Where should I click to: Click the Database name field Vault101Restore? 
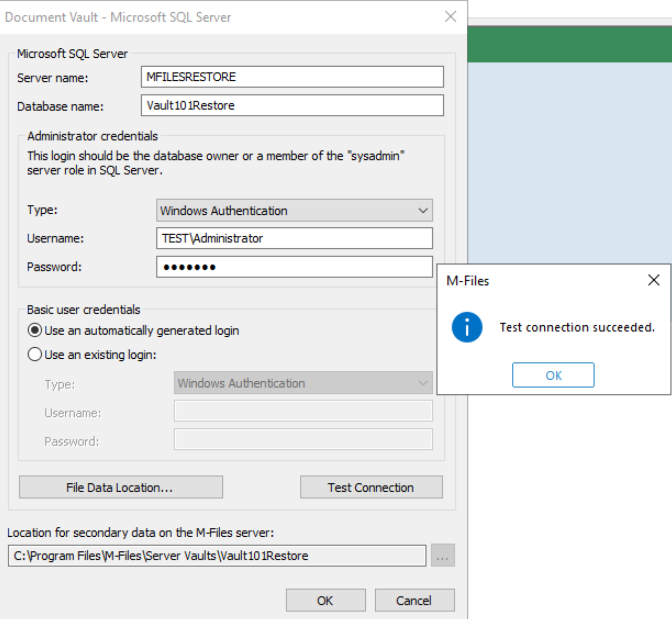292,105
